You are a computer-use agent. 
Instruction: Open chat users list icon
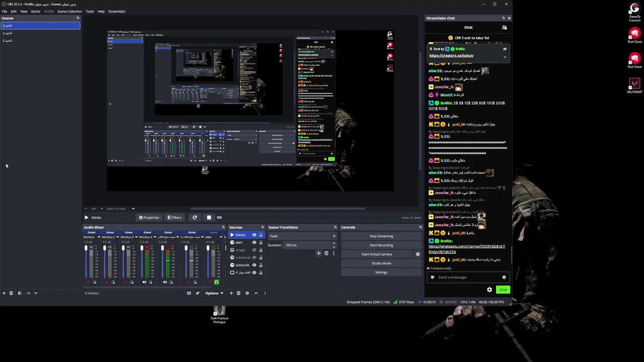505,28
